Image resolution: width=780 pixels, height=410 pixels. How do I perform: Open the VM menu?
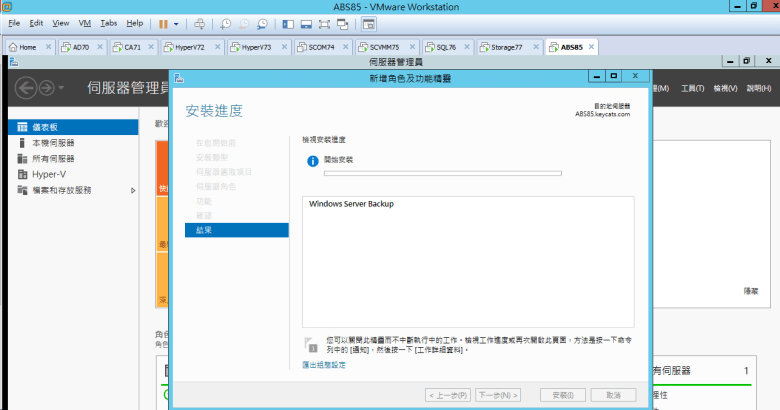point(85,22)
